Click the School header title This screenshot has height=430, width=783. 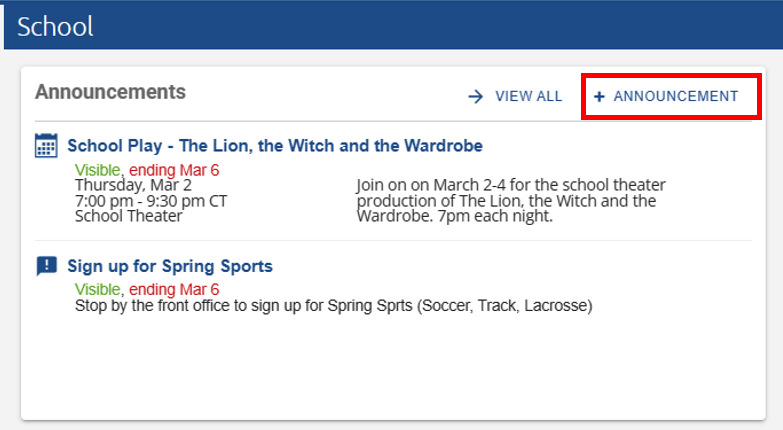click(x=55, y=26)
